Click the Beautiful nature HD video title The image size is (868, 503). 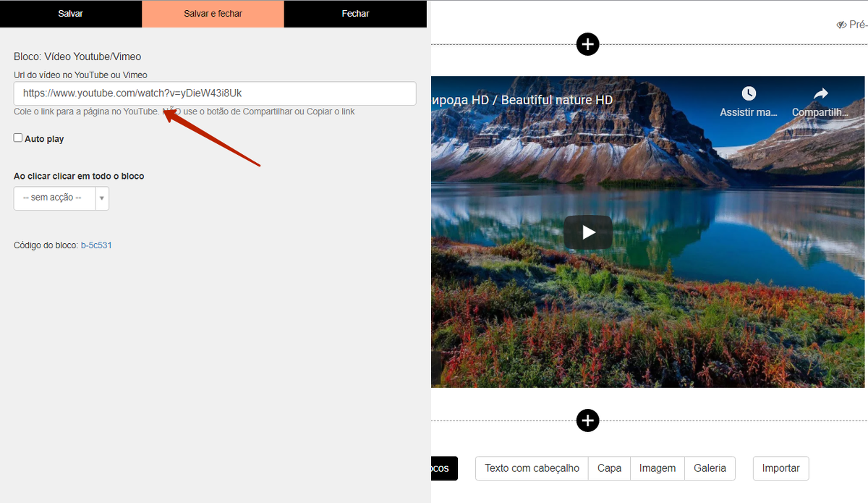click(522, 100)
